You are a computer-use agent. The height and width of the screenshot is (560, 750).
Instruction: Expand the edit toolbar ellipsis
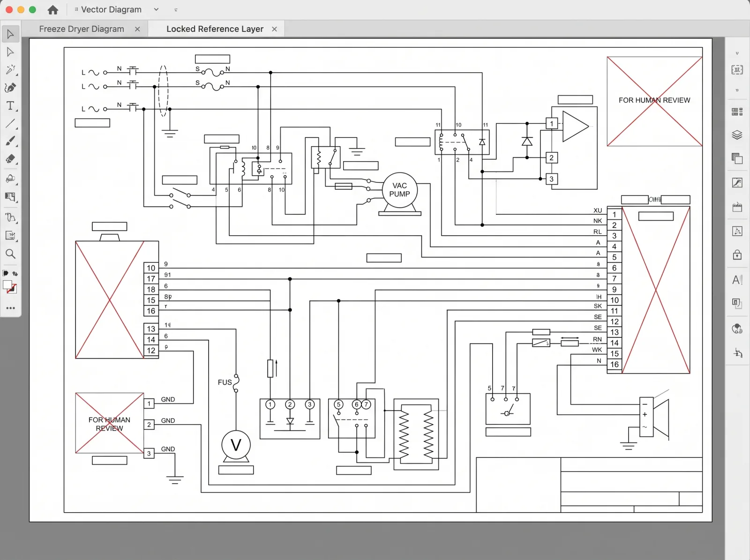[10, 308]
